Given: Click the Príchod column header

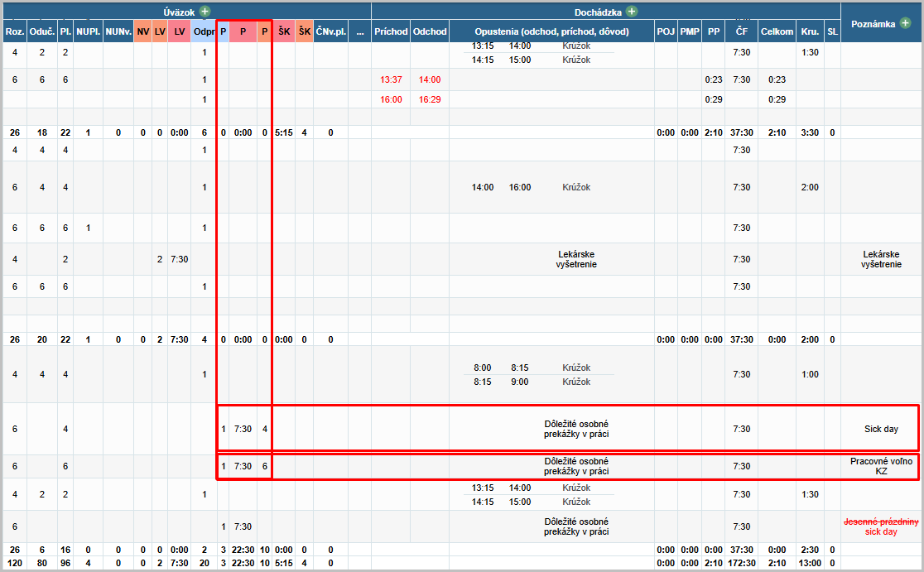Looking at the screenshot, I should point(391,31).
